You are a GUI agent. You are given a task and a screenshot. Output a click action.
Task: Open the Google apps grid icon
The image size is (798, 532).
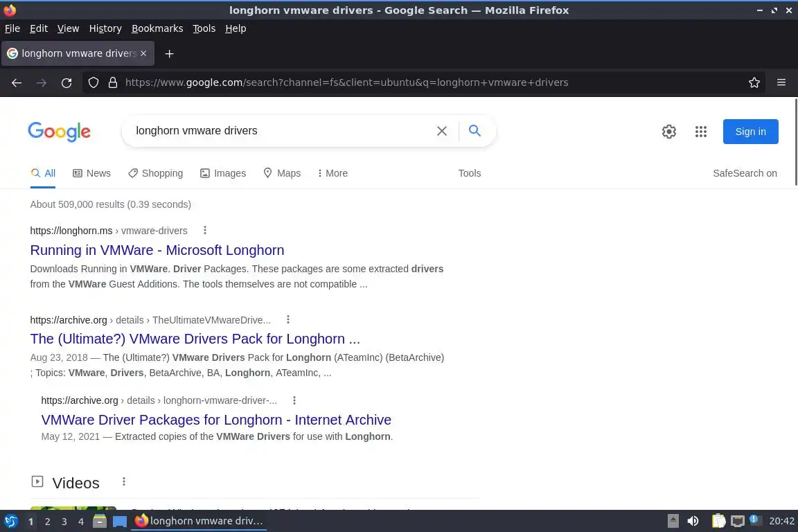701,132
